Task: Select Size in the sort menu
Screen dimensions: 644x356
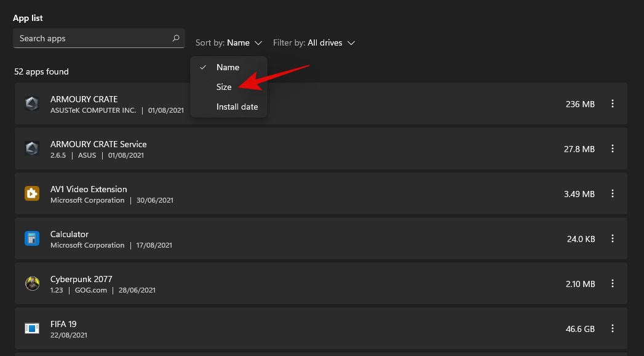Action: (x=224, y=87)
